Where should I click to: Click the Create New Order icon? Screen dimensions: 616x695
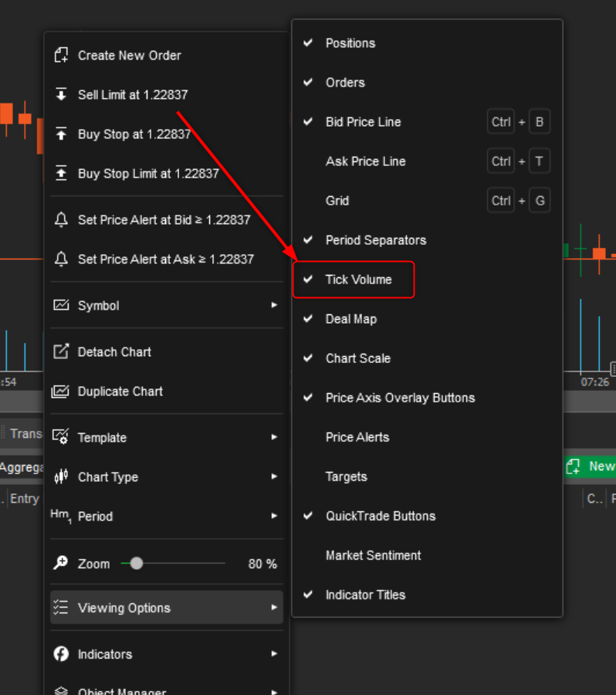pos(61,56)
